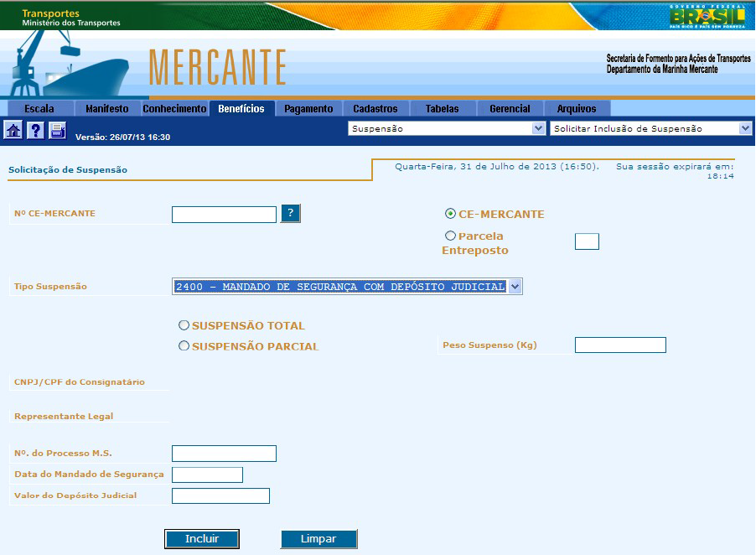Open the Escala tab
Image resolution: width=756 pixels, height=555 pixels.
pyautogui.click(x=39, y=108)
